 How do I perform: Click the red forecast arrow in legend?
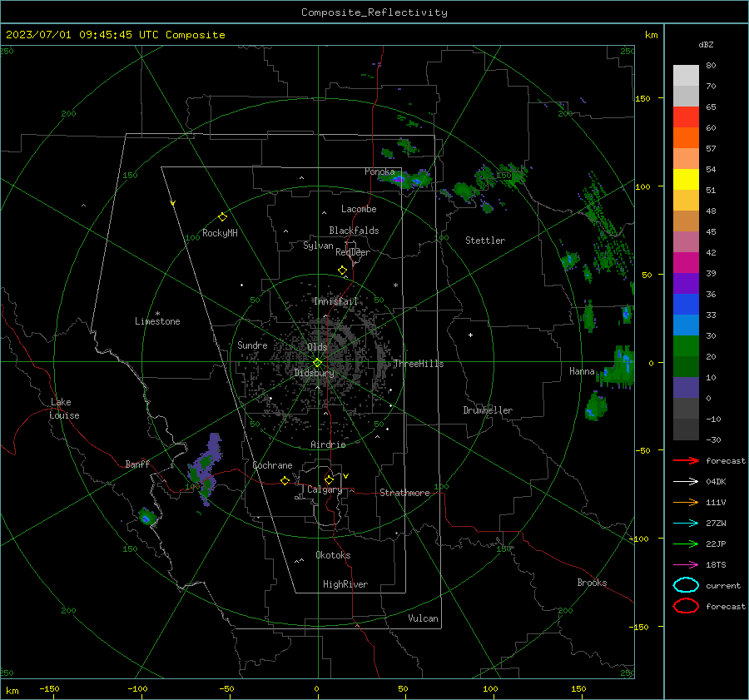(x=686, y=460)
